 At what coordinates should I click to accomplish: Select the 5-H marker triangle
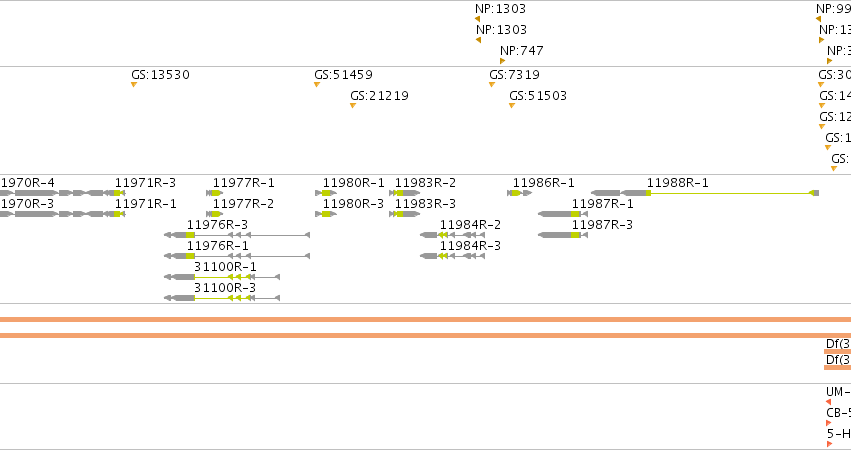tap(829, 445)
